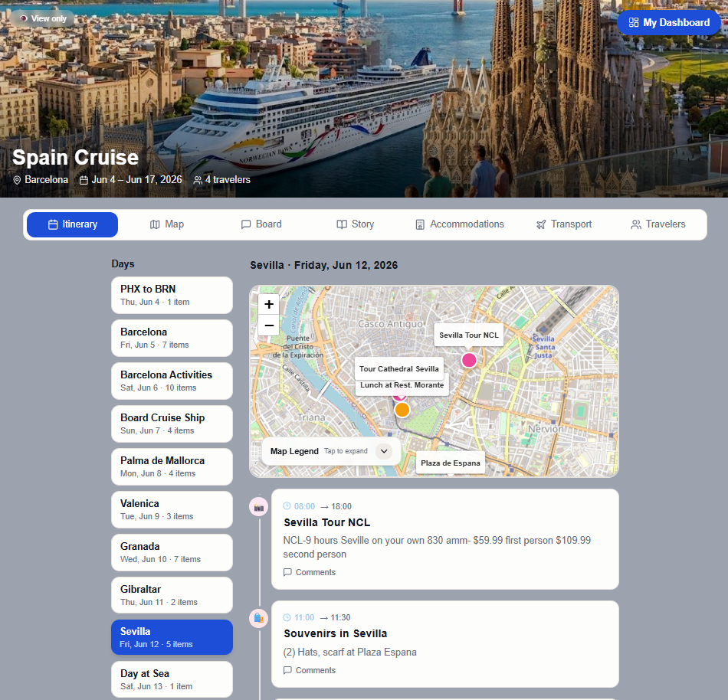
Task: Switch to the Map tab
Action: [167, 224]
